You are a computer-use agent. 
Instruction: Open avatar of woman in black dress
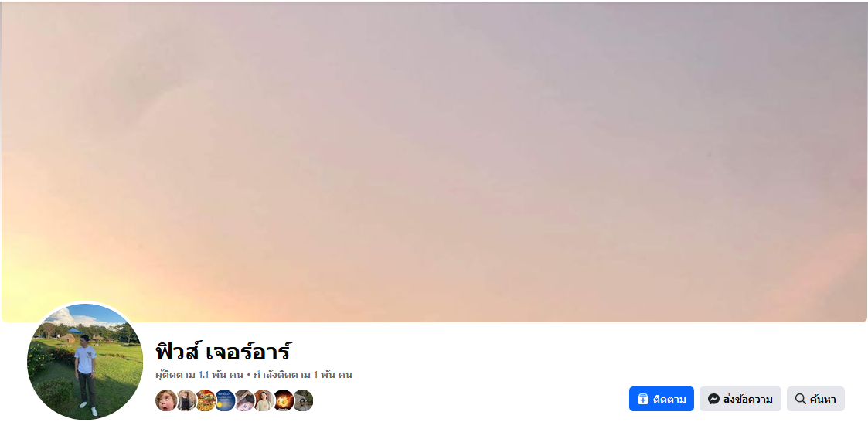(186, 400)
